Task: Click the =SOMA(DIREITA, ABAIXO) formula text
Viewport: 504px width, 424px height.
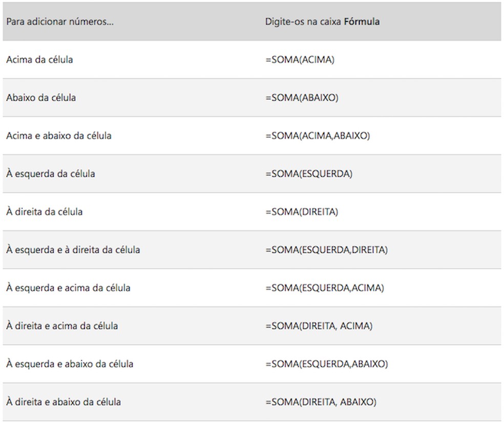Action: 321,402
